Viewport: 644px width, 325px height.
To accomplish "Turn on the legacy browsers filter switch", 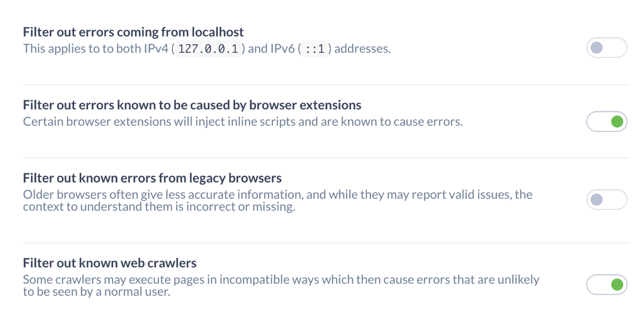I will click(x=606, y=199).
